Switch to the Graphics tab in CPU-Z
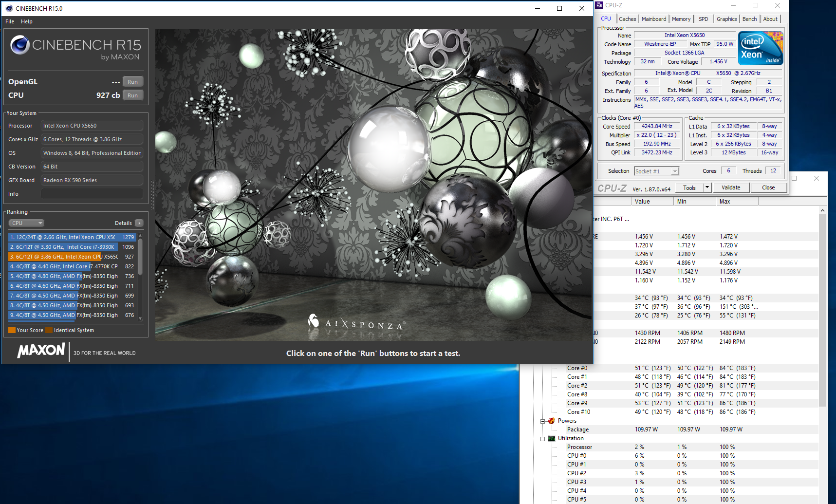 coord(727,19)
